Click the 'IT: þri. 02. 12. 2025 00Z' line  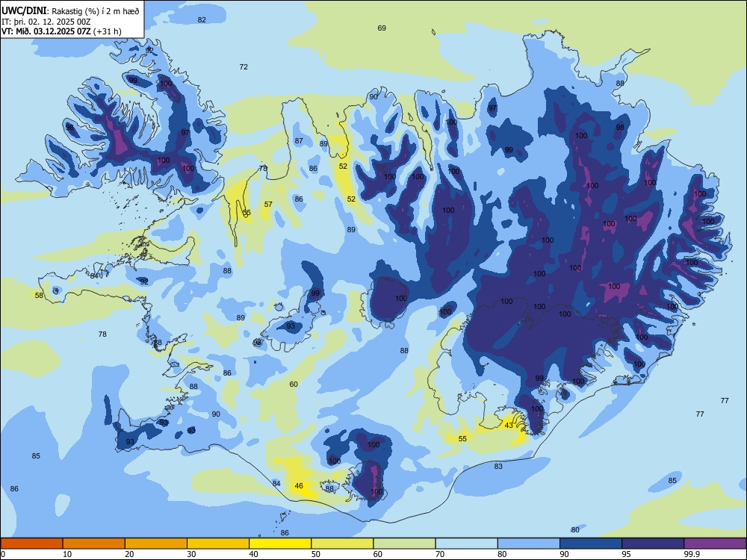(x=46, y=22)
